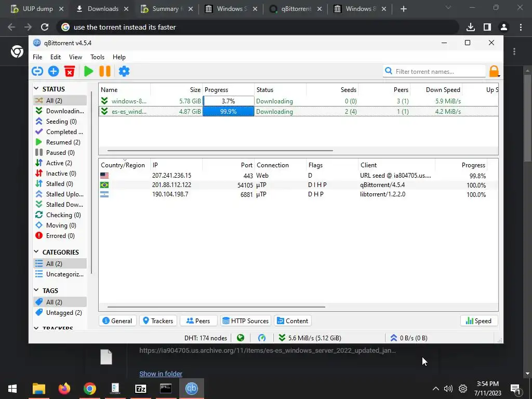The width and height of the screenshot is (532, 399).
Task: Click the Add Torrent File plus icon
Action: pos(54,71)
